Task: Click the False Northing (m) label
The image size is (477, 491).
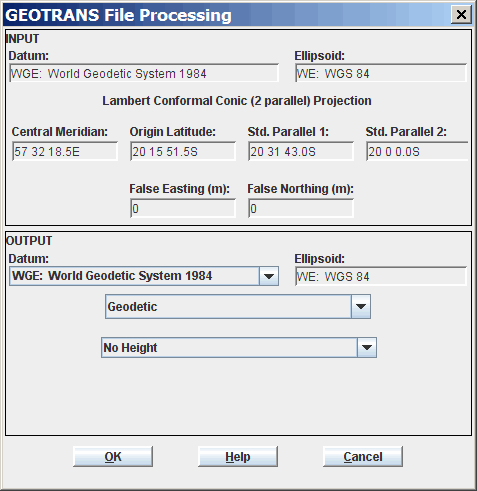Action: coord(300,189)
